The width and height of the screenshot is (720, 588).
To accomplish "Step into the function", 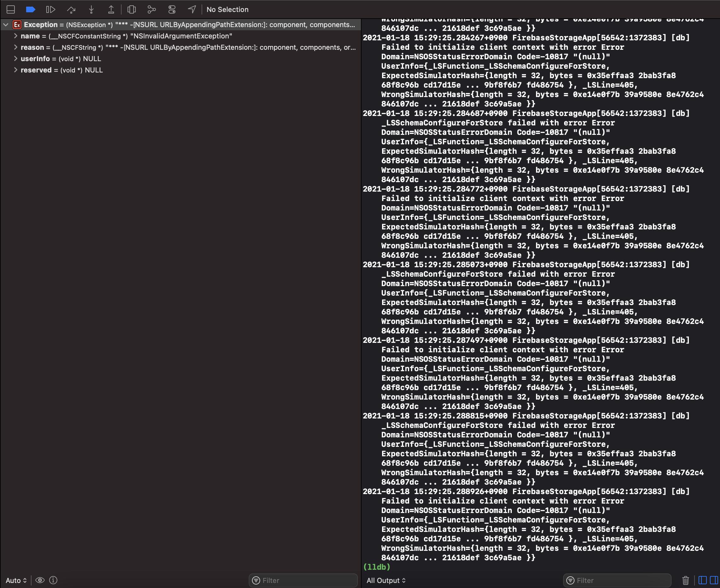I will click(x=91, y=9).
